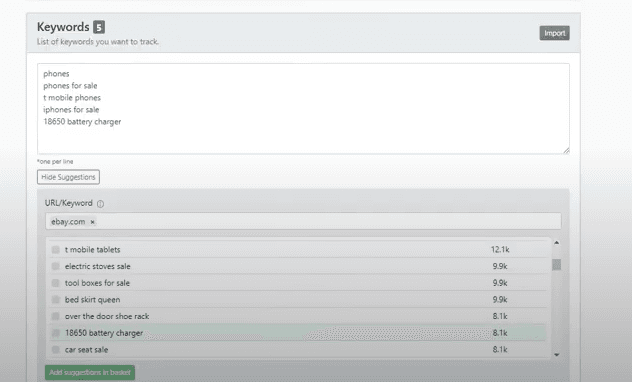The image size is (632, 382).
Task: Click the textarea resize handle corner
Action: point(566,151)
